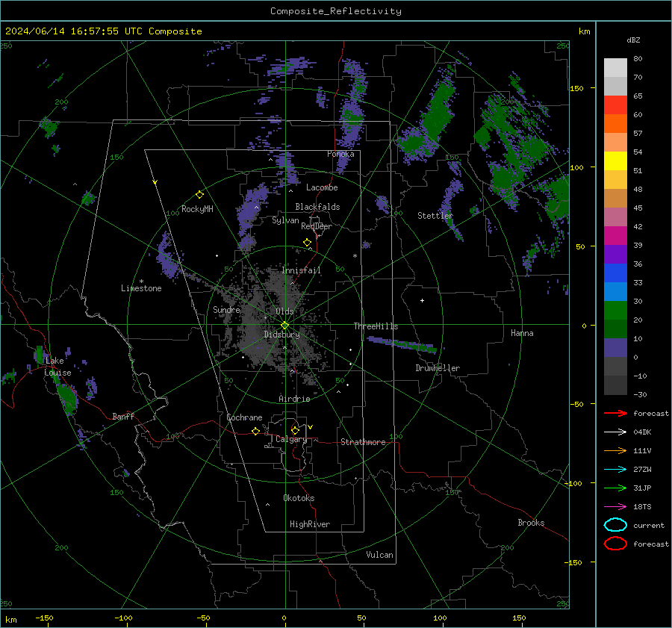Click the RockyMH map label

(197, 209)
